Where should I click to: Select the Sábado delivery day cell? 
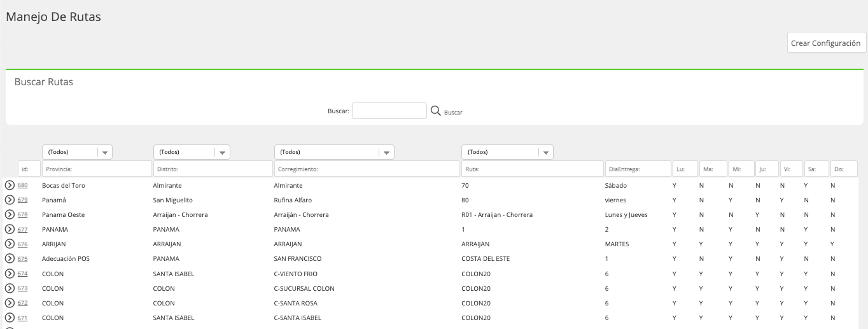pos(616,185)
